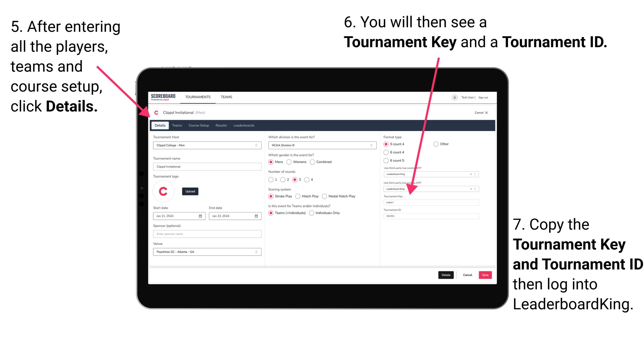Click the Sponsor optional input field
The height and width of the screenshot is (346, 644).
click(207, 234)
